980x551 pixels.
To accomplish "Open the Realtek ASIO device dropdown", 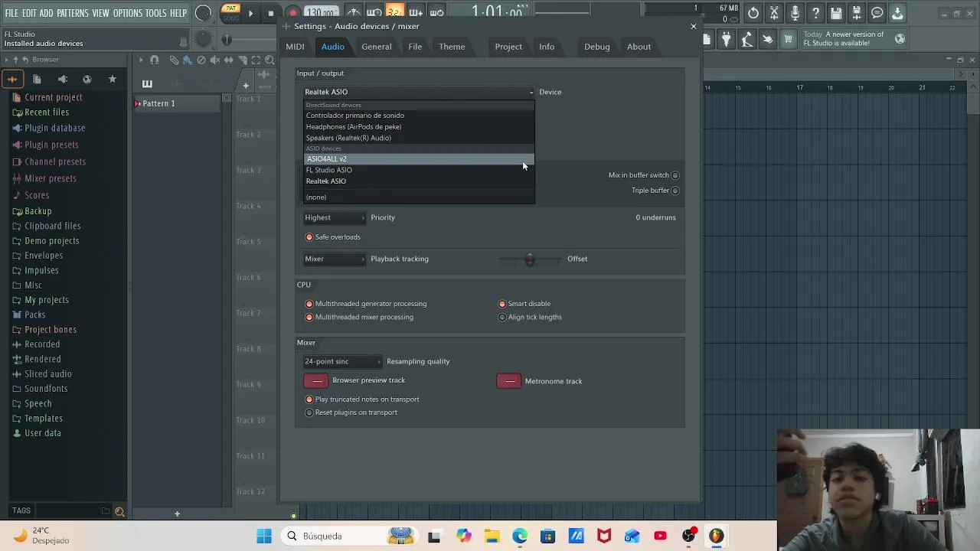I will [x=419, y=92].
